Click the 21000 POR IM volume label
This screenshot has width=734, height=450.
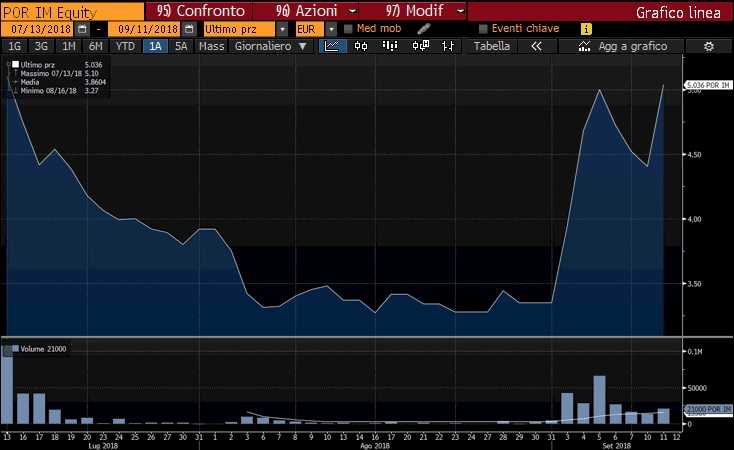[x=708, y=409]
